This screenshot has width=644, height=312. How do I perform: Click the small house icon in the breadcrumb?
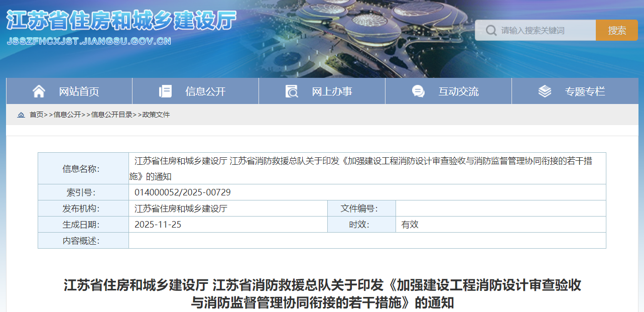[x=21, y=115]
